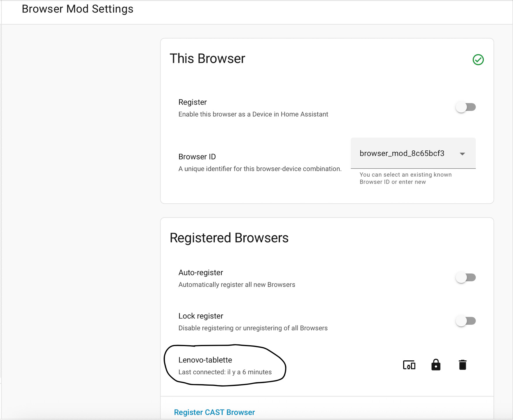Click the Last connected status text
The image size is (513, 420).
225,372
